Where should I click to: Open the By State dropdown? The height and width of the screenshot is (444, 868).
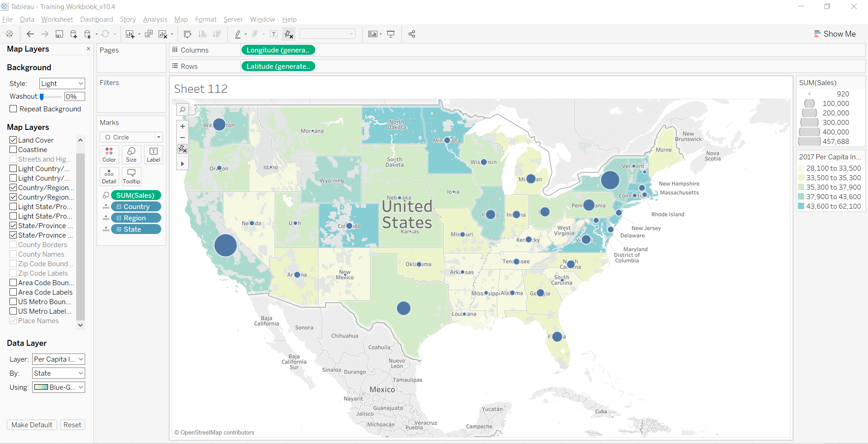58,373
